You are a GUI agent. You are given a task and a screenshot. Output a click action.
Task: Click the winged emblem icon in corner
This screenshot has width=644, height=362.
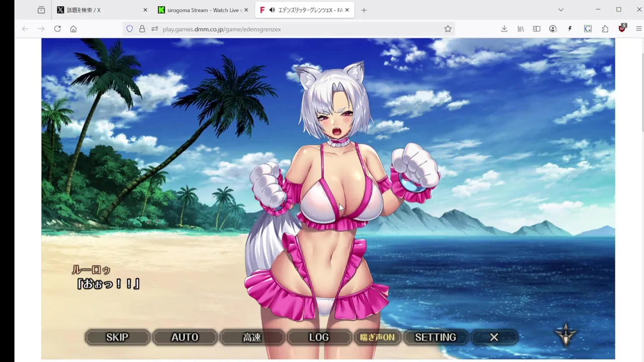click(566, 334)
